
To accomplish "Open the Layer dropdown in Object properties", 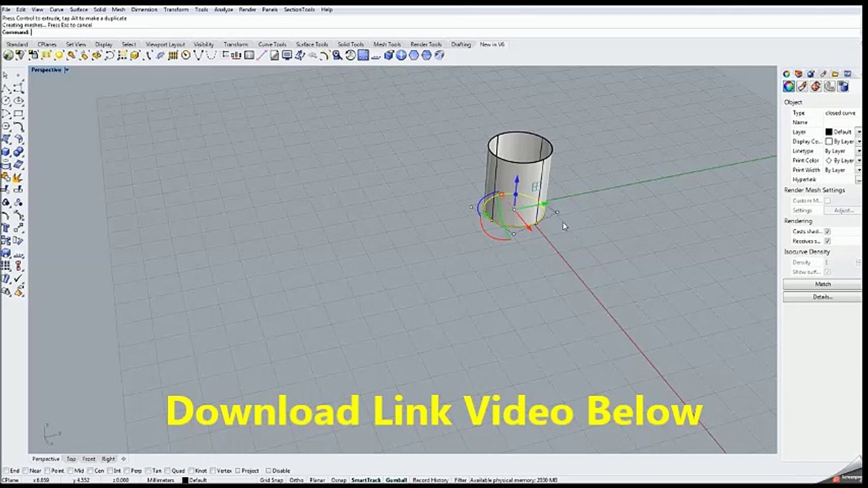I will (x=859, y=132).
